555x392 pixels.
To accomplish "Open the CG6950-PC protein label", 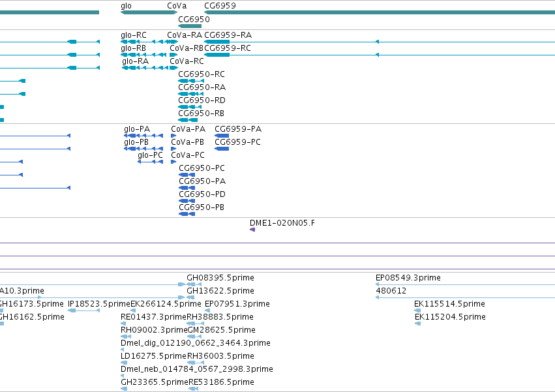I will [x=202, y=168].
